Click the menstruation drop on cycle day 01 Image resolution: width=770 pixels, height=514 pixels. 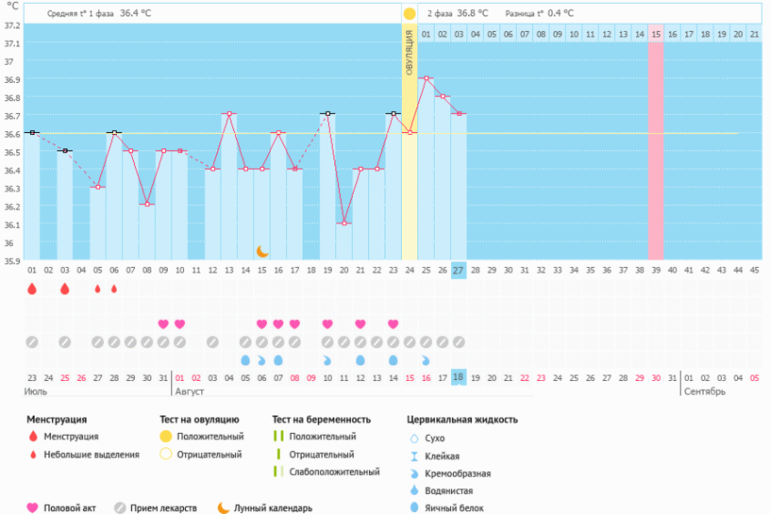32,289
